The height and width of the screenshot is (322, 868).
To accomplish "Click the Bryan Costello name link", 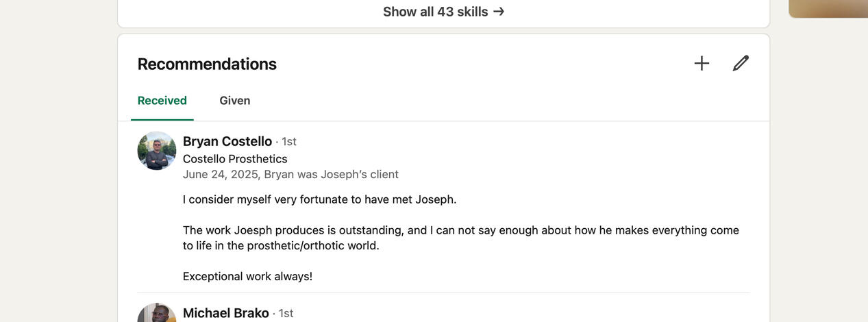I will click(227, 141).
